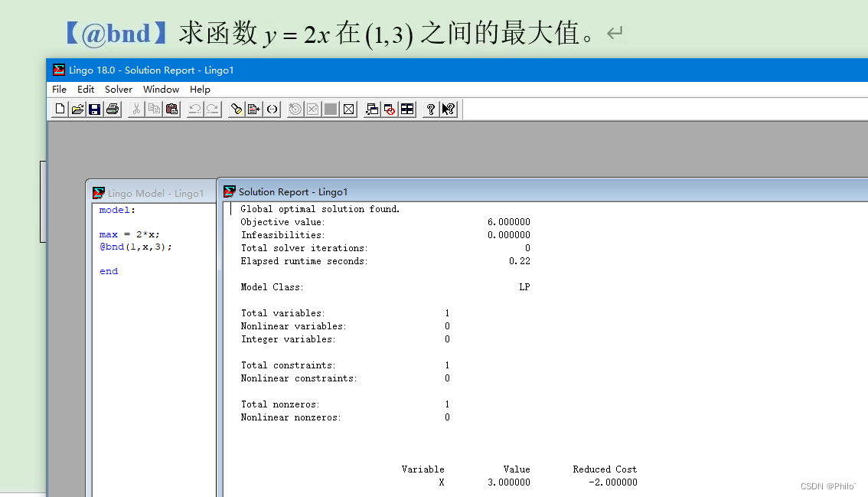Undo the last edit

(x=195, y=110)
